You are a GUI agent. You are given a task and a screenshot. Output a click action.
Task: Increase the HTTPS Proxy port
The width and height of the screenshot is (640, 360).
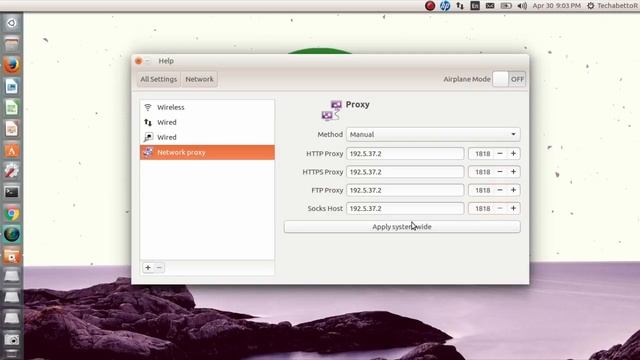(513, 172)
